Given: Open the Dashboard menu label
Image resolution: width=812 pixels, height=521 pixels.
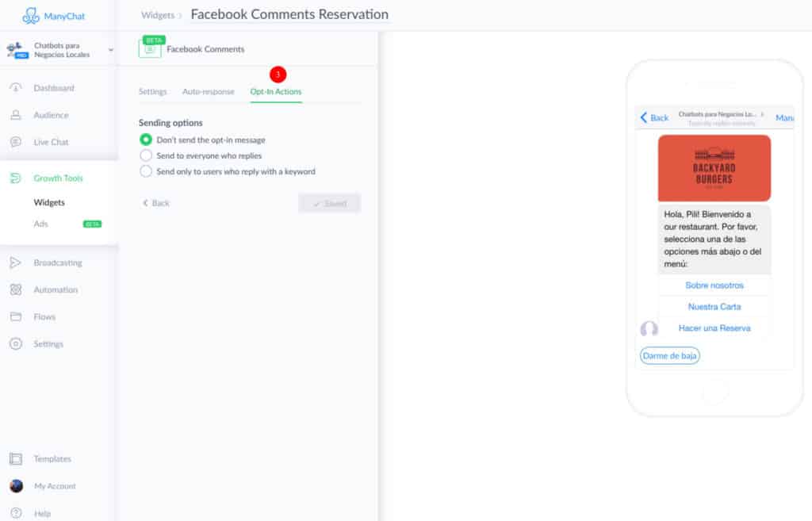Looking at the screenshot, I should pyautogui.click(x=54, y=88).
